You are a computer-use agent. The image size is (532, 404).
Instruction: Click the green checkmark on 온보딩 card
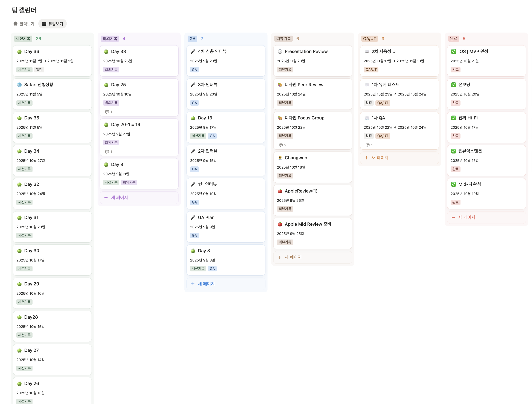click(453, 85)
